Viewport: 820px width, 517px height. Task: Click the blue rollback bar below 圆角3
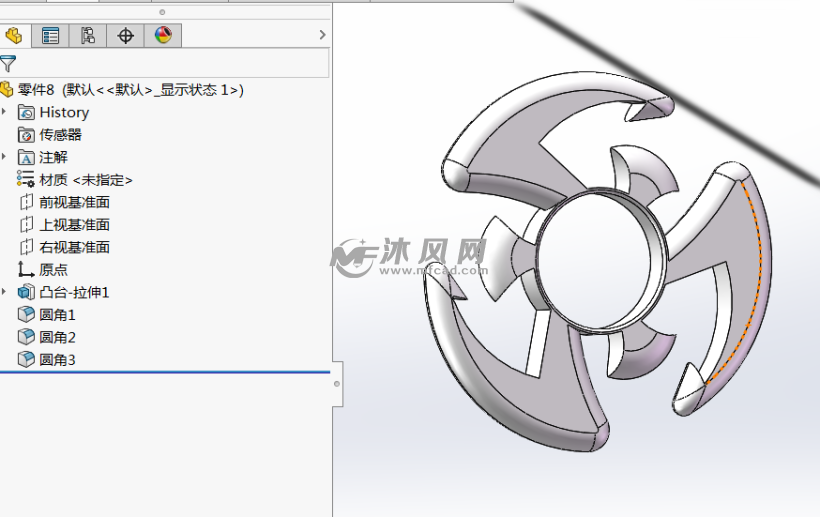(x=165, y=372)
